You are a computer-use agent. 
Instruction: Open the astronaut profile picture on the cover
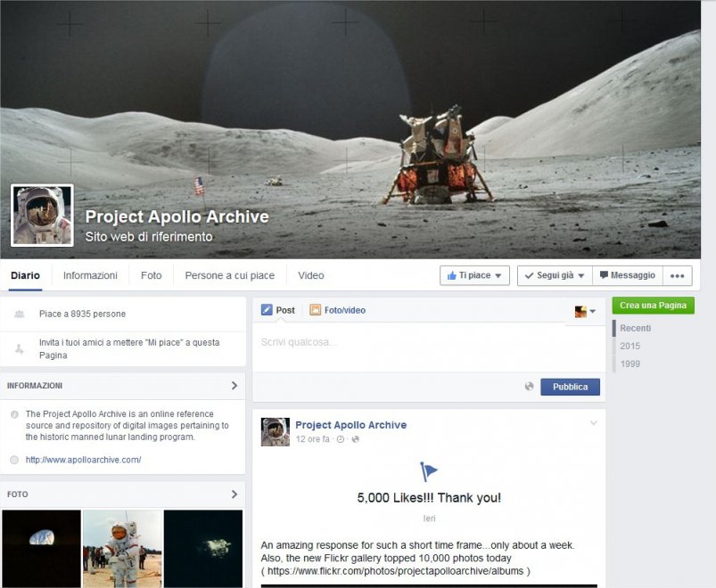pyautogui.click(x=42, y=216)
